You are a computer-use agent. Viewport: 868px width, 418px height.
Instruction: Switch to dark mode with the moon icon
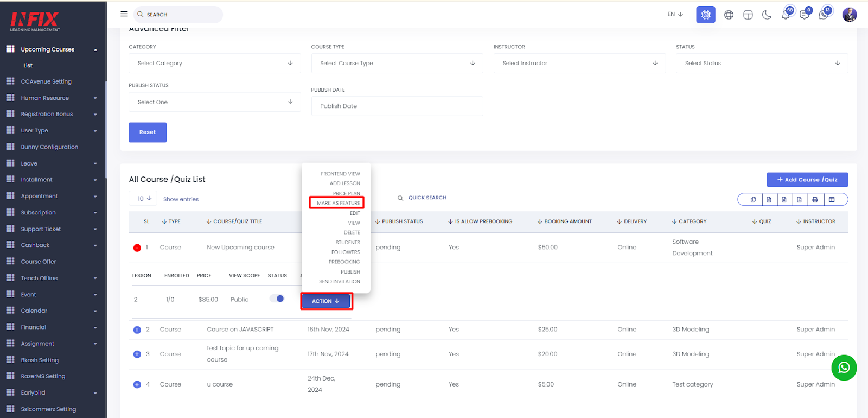[x=767, y=15]
